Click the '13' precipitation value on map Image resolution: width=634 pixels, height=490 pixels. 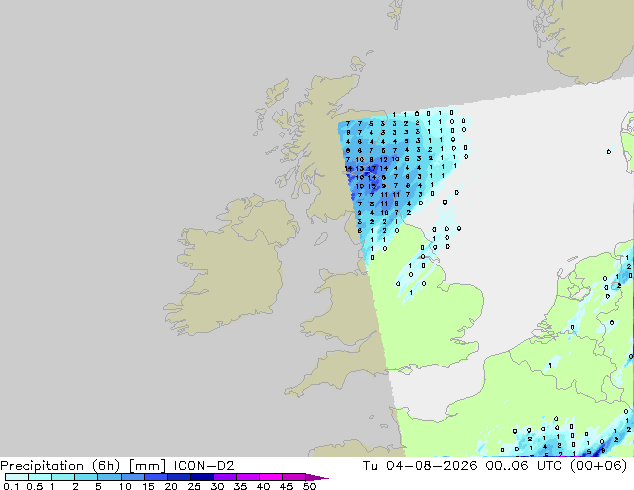tap(359, 169)
